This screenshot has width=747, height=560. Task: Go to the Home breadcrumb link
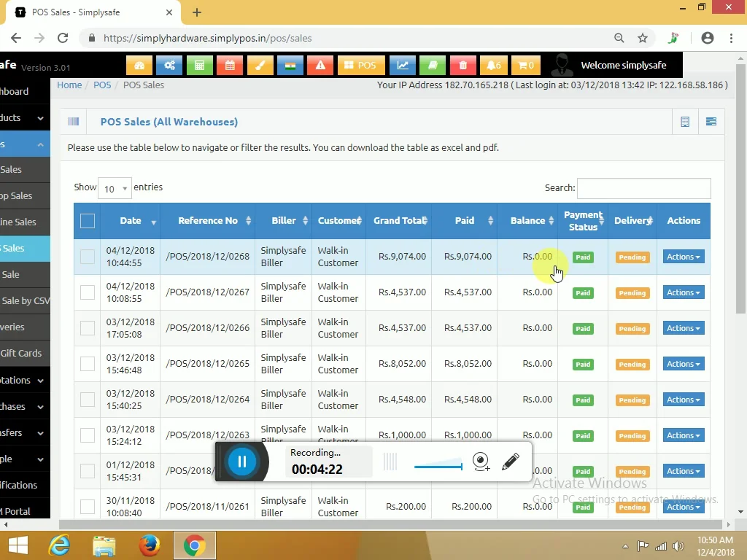click(69, 85)
